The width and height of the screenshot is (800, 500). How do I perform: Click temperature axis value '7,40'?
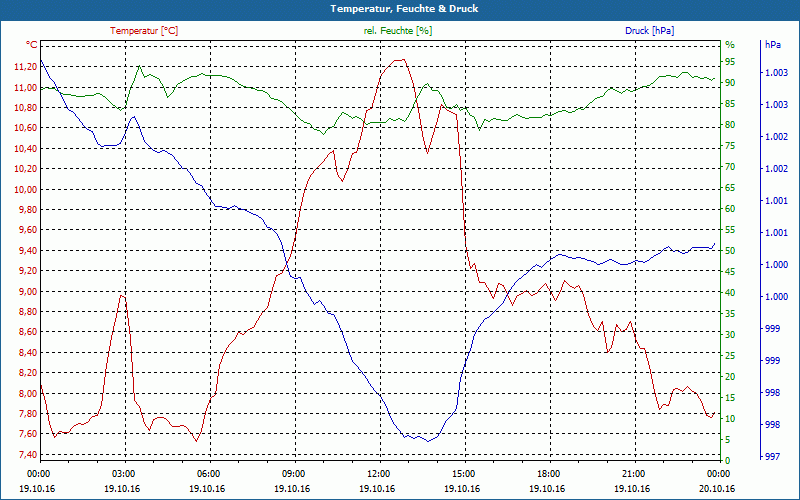click(28, 455)
